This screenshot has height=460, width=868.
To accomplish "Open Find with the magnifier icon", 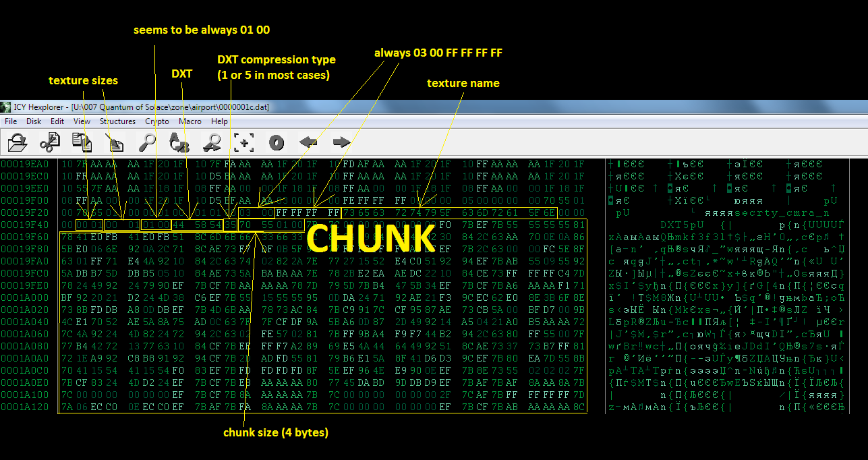I will [147, 142].
